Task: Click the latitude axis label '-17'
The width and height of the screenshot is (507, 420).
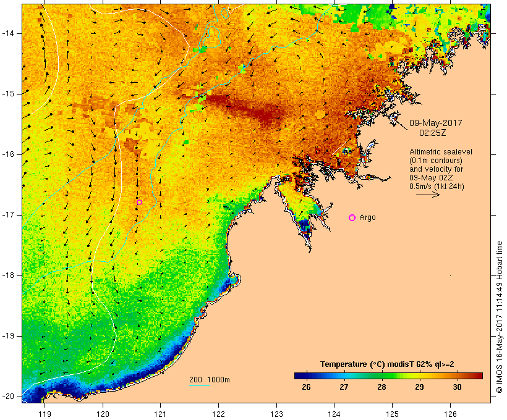Action: coord(7,215)
